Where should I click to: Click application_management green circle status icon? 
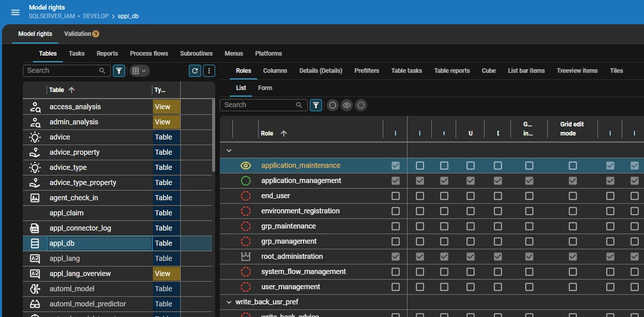tap(246, 180)
